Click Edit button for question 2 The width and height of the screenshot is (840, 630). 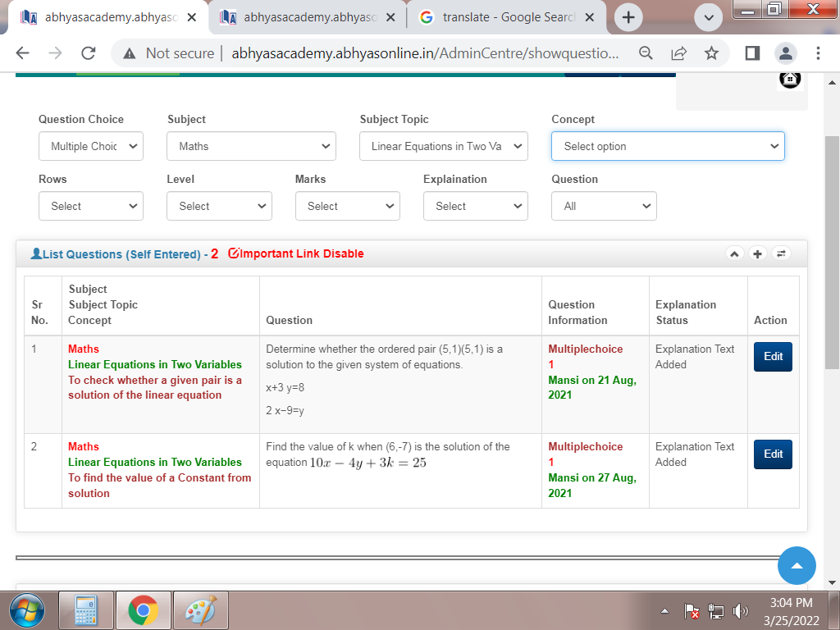[773, 454]
